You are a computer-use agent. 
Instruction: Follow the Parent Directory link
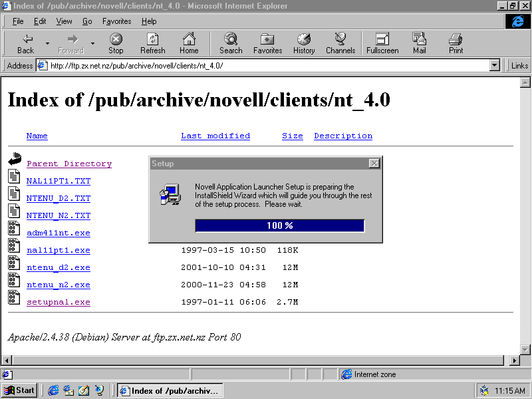point(69,164)
